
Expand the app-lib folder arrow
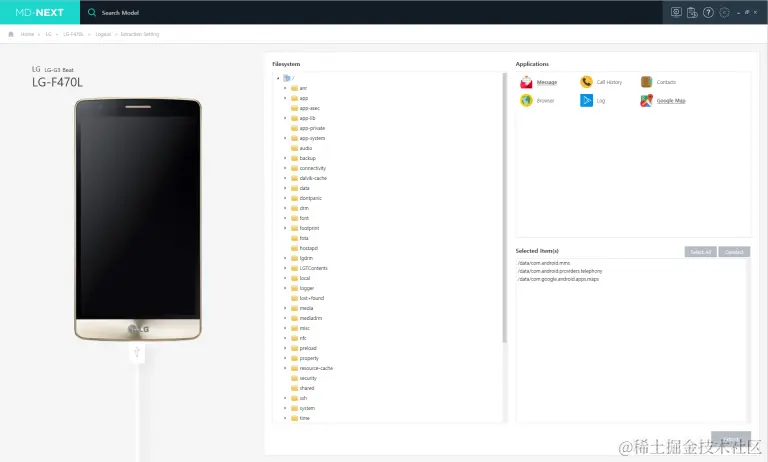[285, 118]
